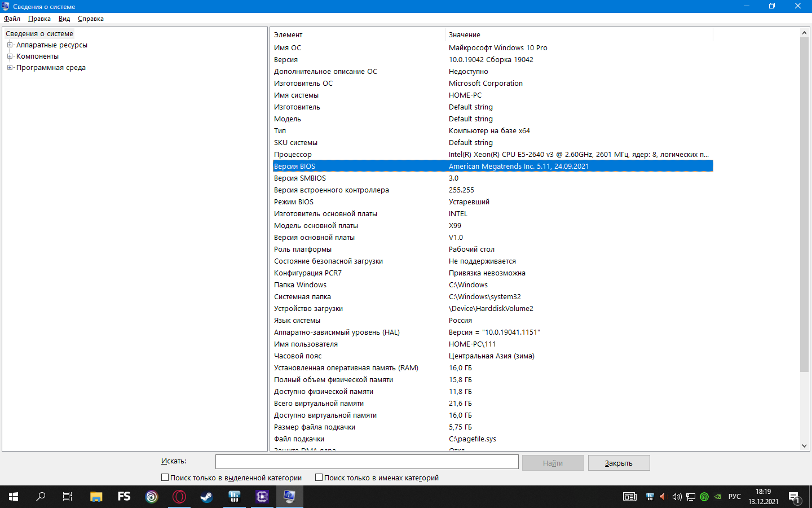Select the 'Процессор' row

pyautogui.click(x=493, y=155)
